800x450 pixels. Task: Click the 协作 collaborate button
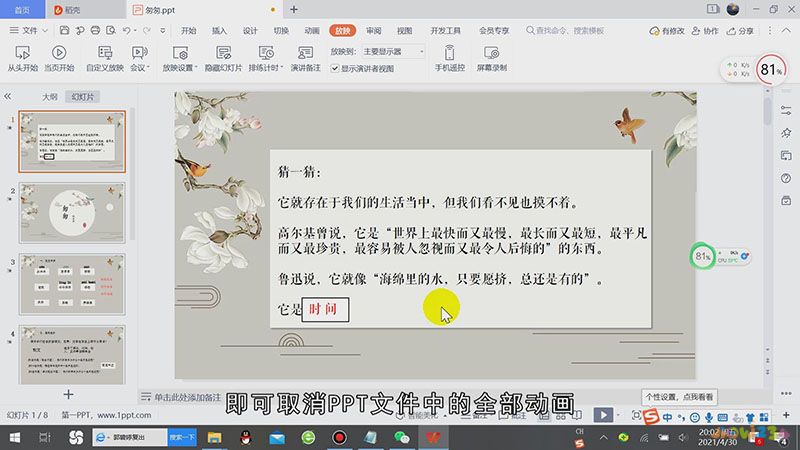coord(705,31)
